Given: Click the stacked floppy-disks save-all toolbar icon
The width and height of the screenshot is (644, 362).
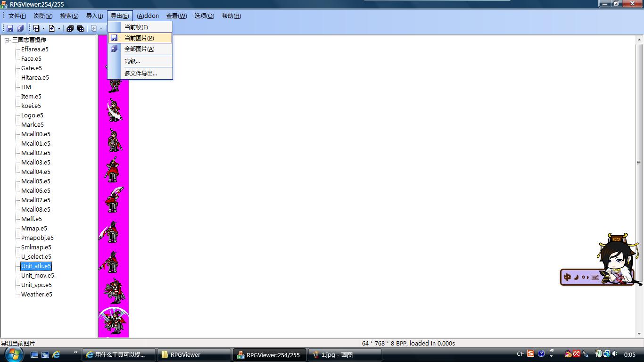Looking at the screenshot, I should point(20,28).
